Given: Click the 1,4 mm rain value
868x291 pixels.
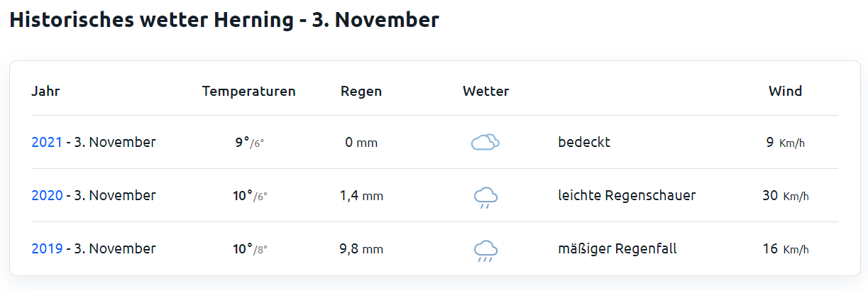Looking at the screenshot, I should point(361,196).
